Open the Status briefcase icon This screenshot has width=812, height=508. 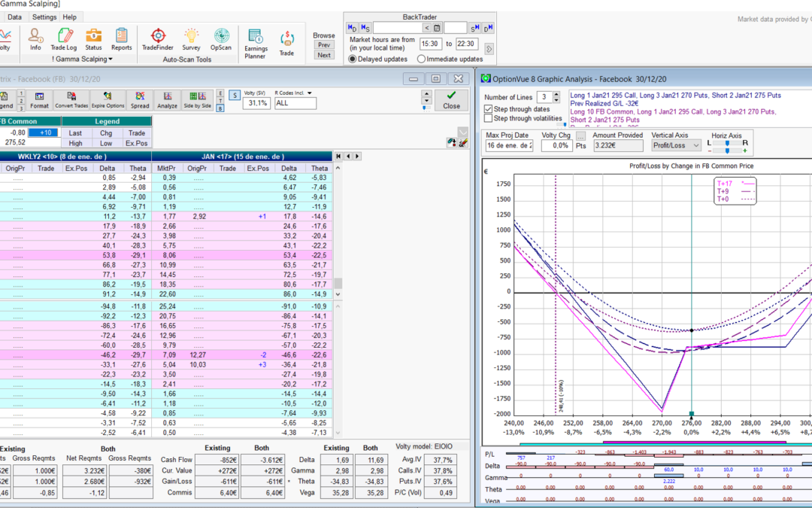click(94, 39)
